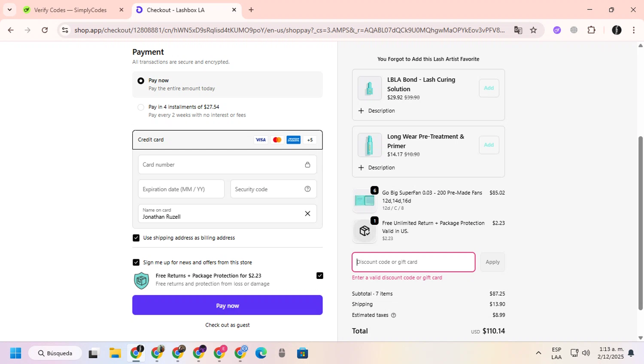Apply the discount code
This screenshot has width=644, height=364.
[492, 262]
